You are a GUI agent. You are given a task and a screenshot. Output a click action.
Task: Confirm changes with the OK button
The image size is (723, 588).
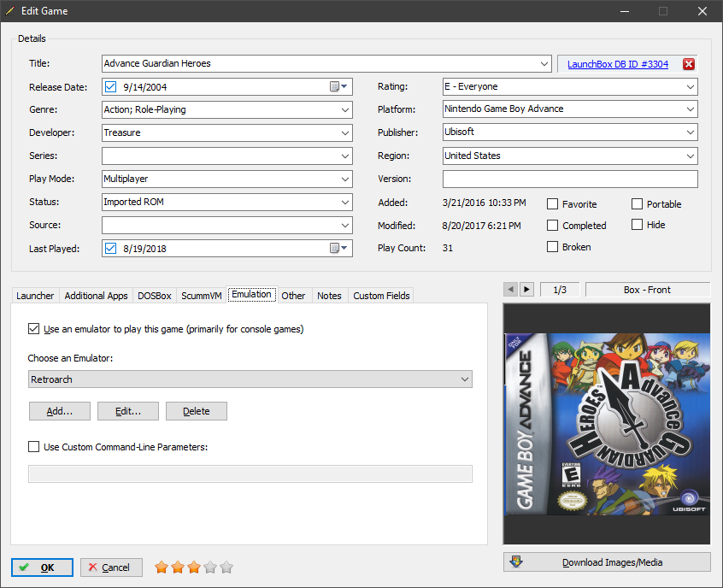[x=42, y=567]
